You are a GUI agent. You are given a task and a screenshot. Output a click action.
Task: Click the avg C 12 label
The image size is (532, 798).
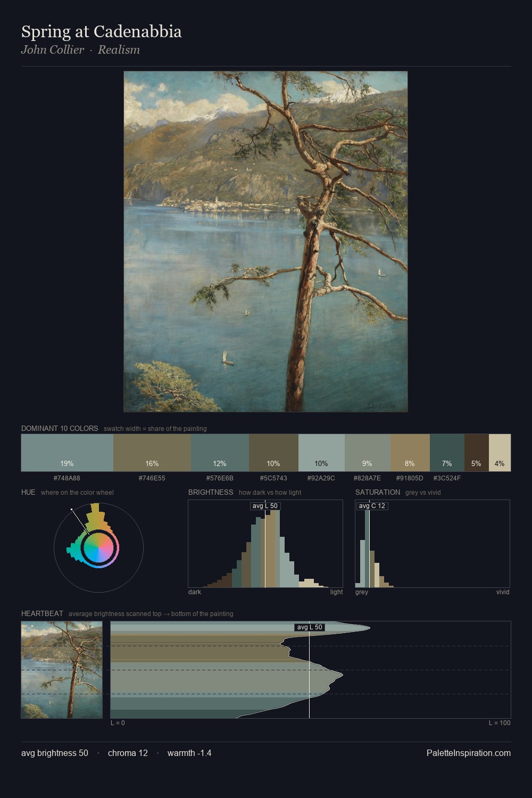click(372, 506)
